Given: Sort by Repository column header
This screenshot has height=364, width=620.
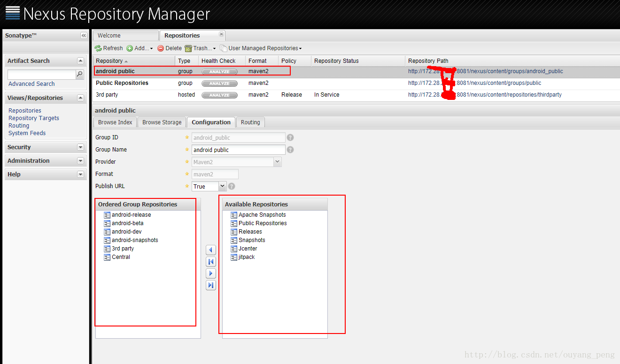Looking at the screenshot, I should click(134, 61).
